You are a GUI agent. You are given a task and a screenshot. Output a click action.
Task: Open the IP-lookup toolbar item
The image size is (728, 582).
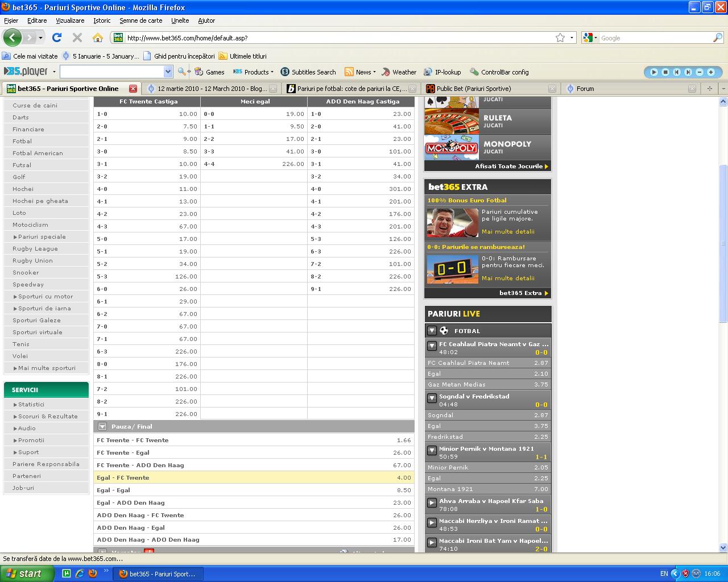442,72
